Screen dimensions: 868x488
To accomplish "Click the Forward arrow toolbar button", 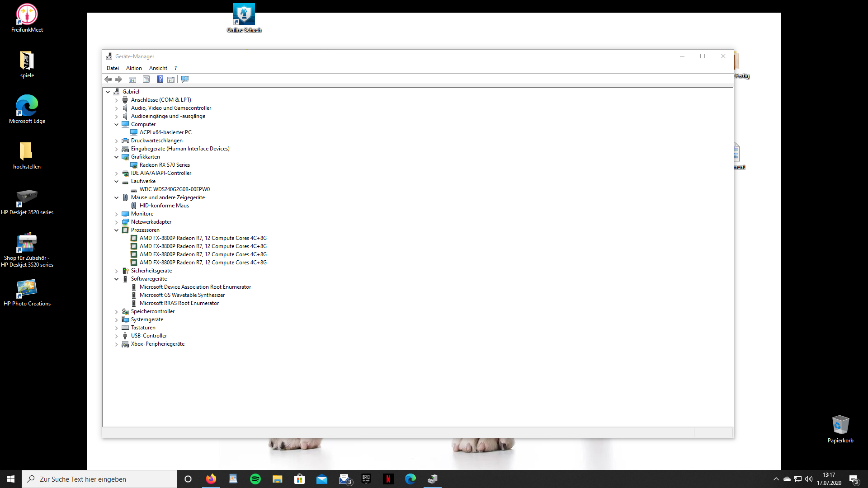I will [118, 80].
